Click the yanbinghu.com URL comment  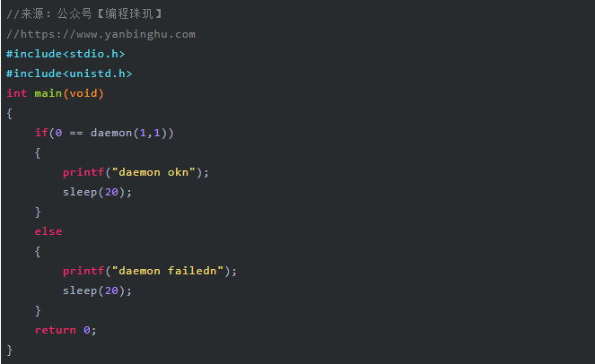click(x=101, y=34)
